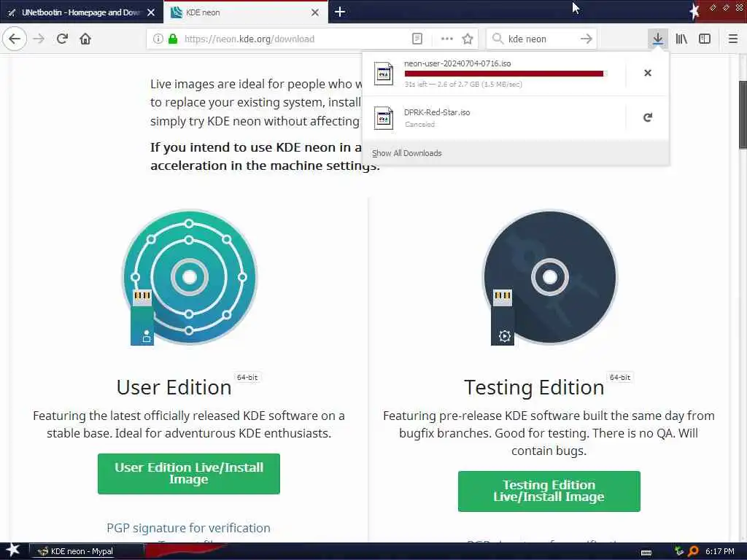The width and height of the screenshot is (747, 560).
Task: Close the UNetbootin tab
Action: 151,12
